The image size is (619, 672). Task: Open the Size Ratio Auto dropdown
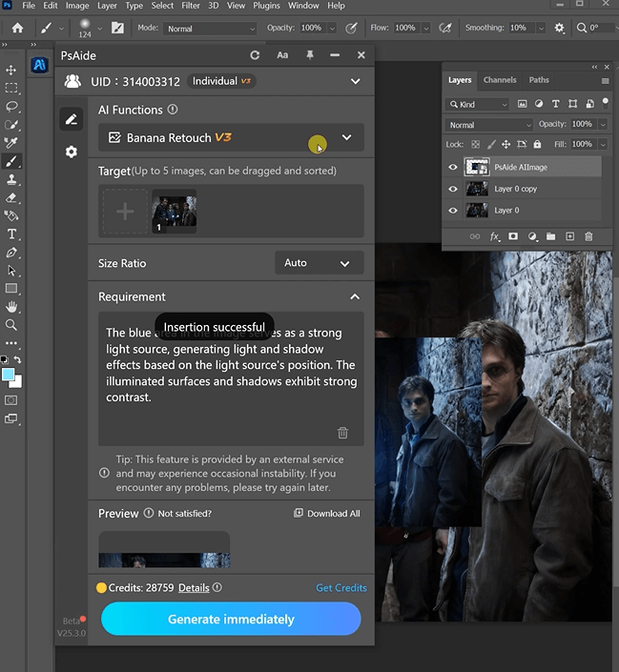pyautogui.click(x=320, y=263)
